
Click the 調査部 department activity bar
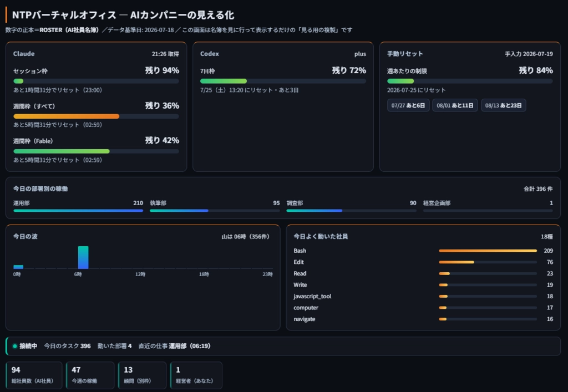tap(351, 211)
